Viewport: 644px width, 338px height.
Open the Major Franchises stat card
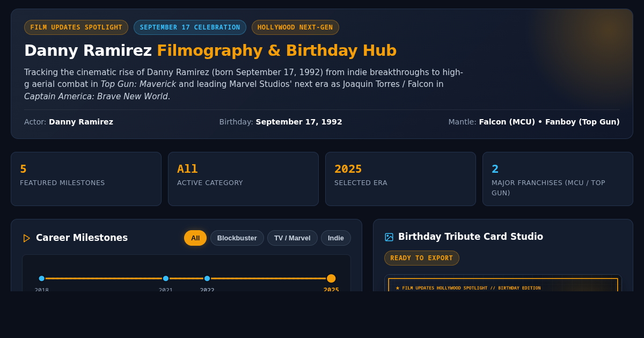click(x=558, y=179)
